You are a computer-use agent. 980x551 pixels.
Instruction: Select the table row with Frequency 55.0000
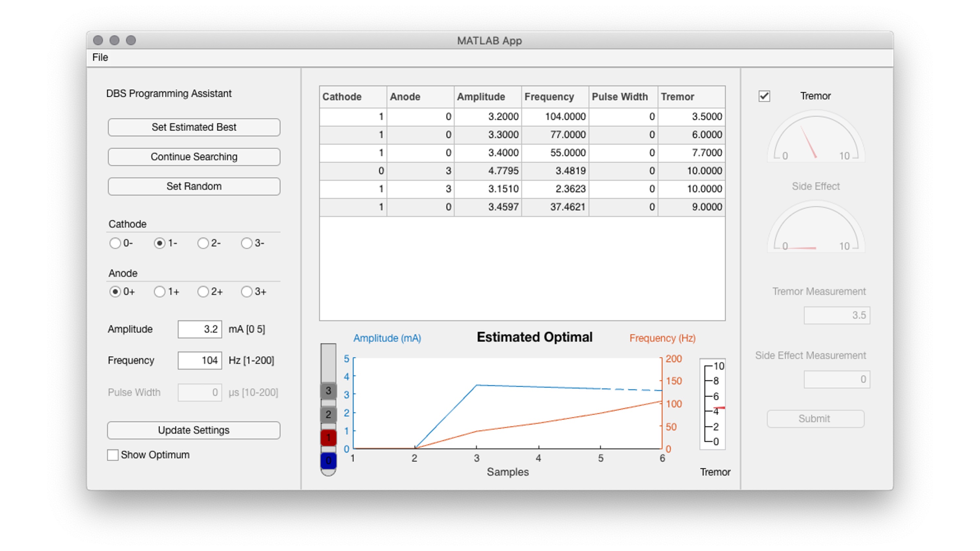(521, 153)
